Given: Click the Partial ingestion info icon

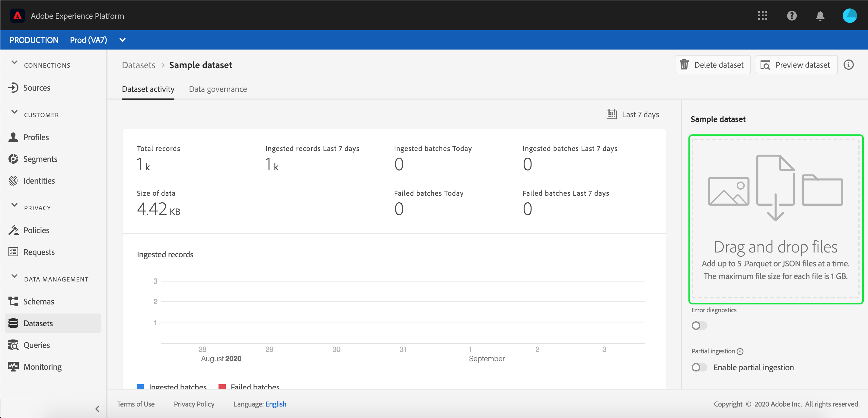Looking at the screenshot, I should click(740, 351).
